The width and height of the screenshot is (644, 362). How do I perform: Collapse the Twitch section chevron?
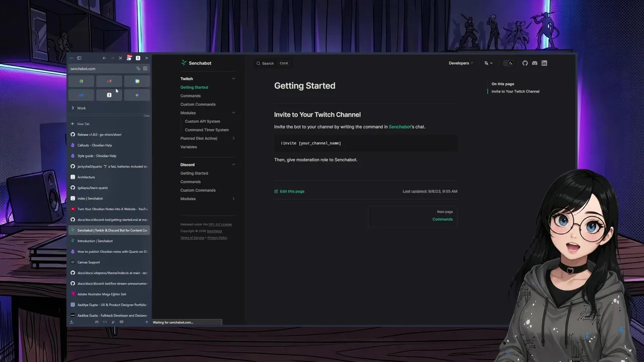233,78
